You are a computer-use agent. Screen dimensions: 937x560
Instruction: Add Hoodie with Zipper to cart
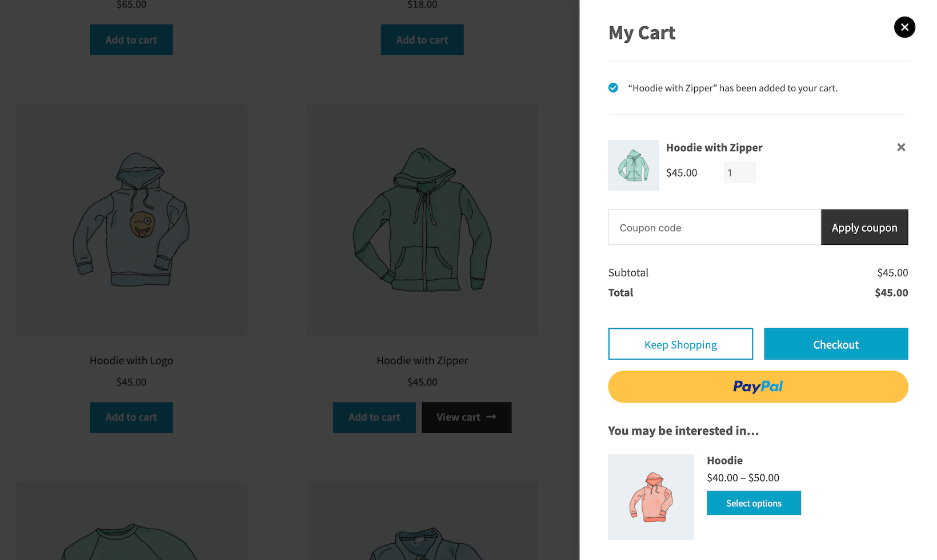[374, 417]
